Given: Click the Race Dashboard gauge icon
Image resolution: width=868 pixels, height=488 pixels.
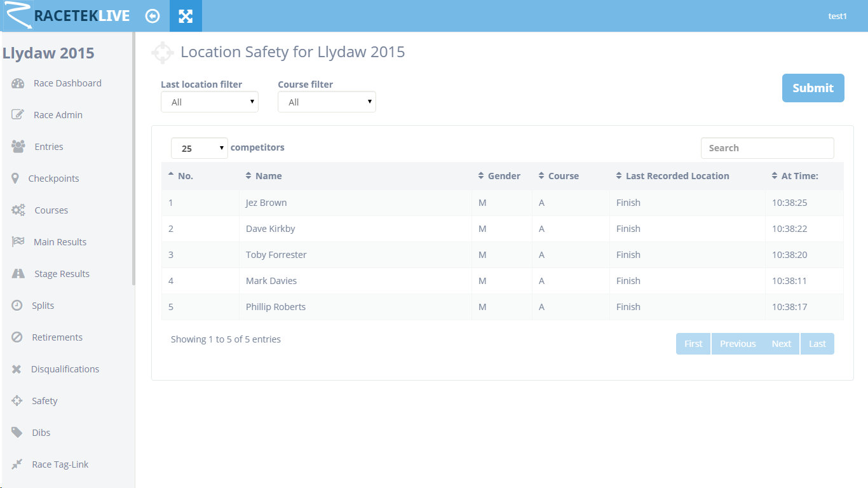Looking at the screenshot, I should tap(18, 83).
